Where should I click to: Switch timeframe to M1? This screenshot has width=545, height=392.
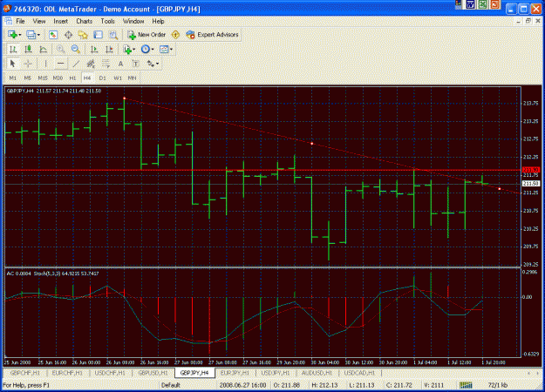(x=13, y=78)
